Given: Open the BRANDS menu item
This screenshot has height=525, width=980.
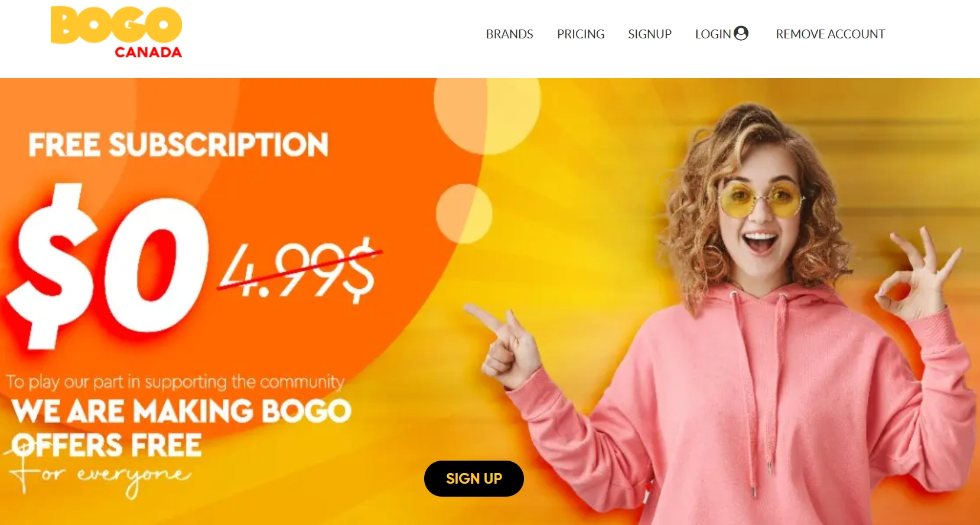Looking at the screenshot, I should [509, 34].
